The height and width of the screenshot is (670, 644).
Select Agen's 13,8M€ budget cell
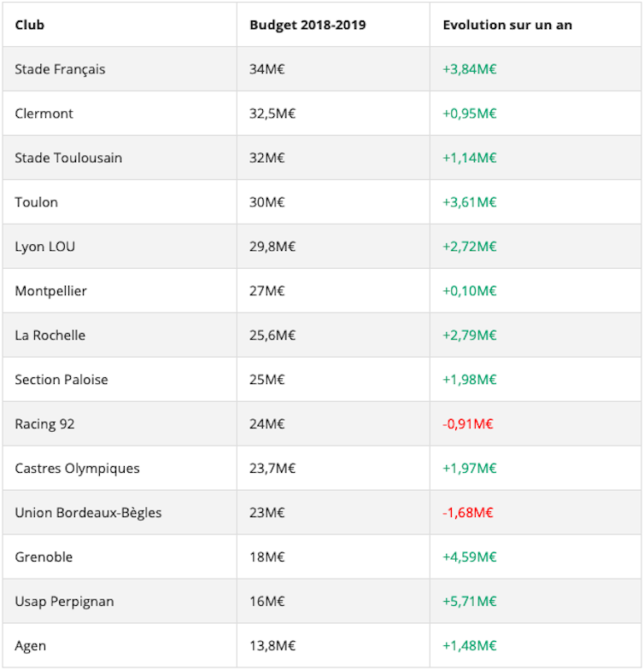click(x=272, y=646)
